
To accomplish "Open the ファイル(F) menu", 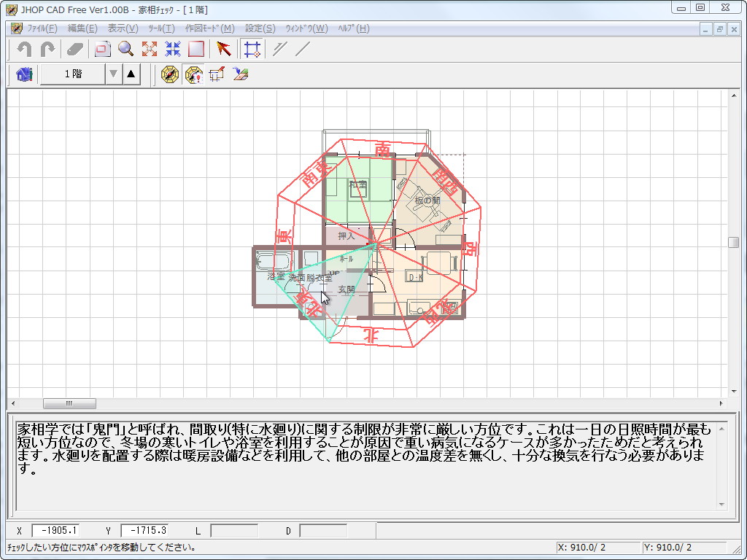I will click(42, 28).
